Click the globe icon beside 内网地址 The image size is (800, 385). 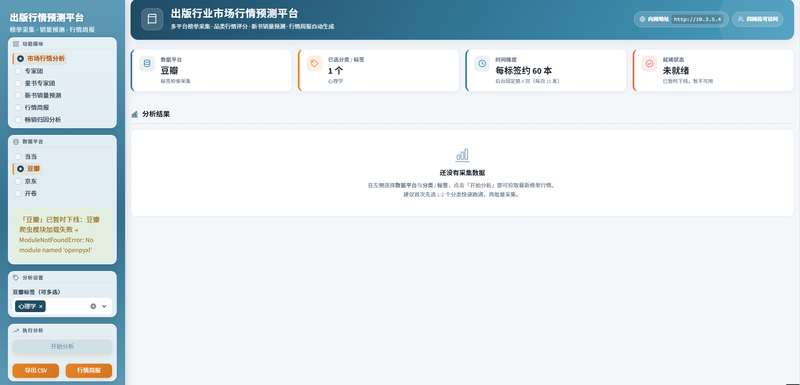[642, 19]
